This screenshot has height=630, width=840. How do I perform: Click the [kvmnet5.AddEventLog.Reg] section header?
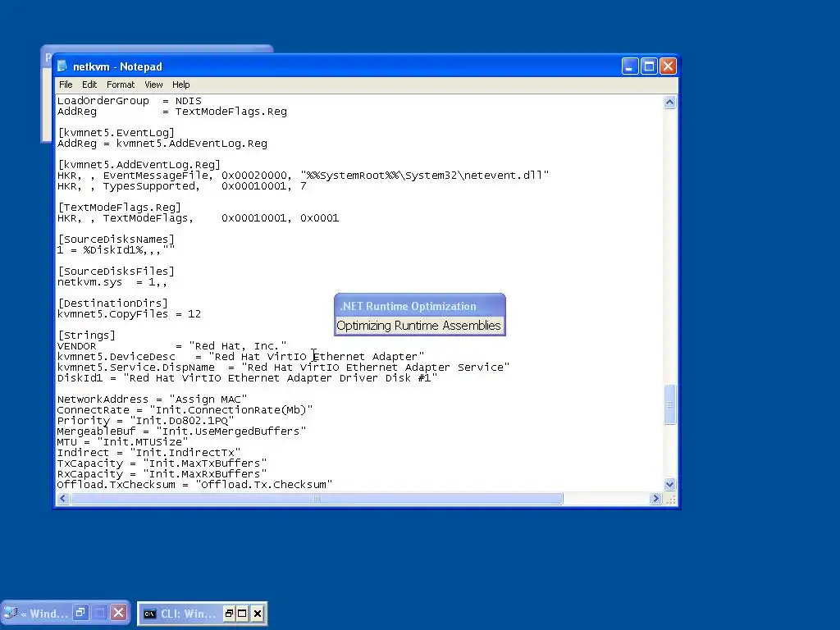(x=139, y=165)
